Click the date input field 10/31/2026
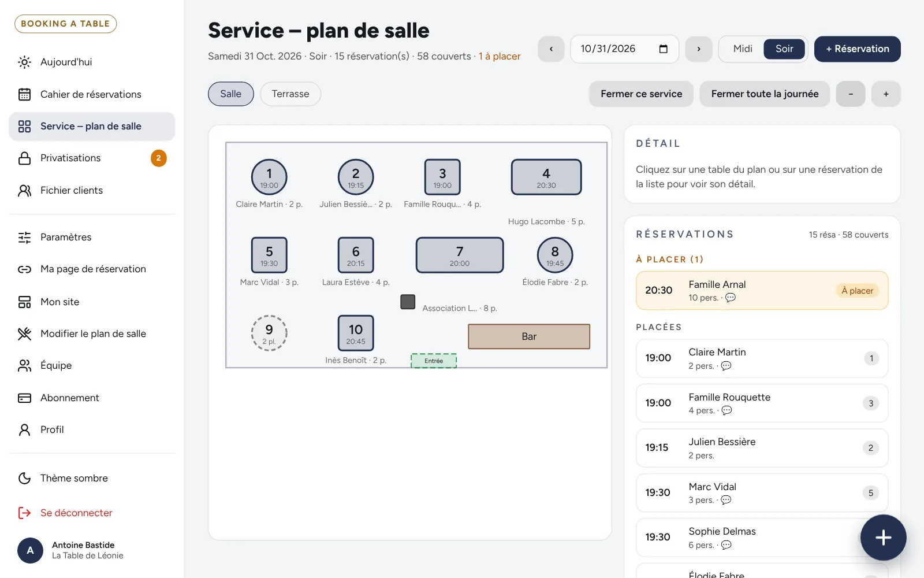The image size is (924, 578). click(624, 49)
